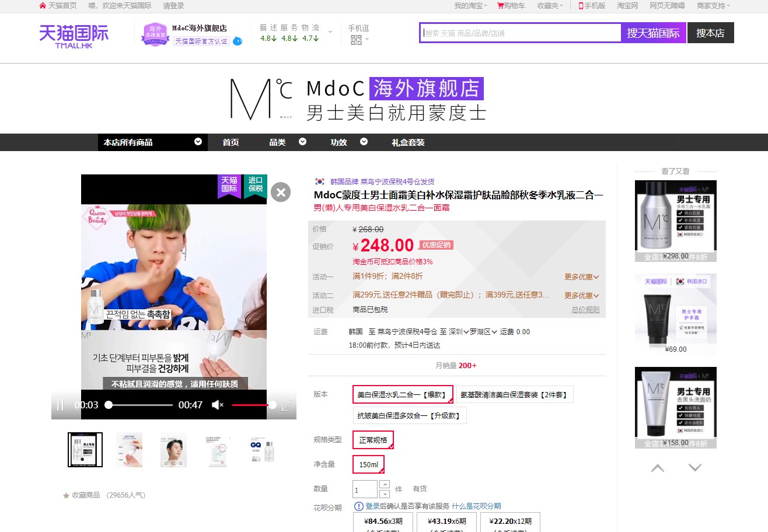
Task: Open the 收藏夹 dropdown
Action: tap(550, 5)
